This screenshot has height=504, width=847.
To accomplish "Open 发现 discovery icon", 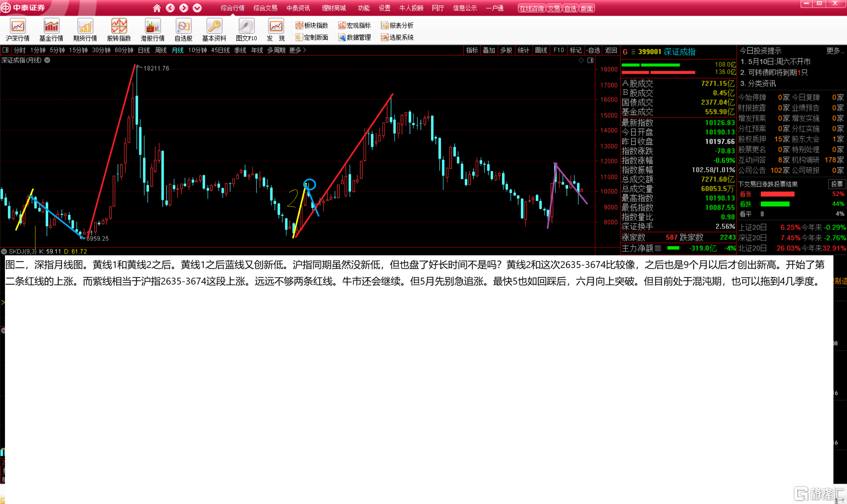I will point(276,30).
